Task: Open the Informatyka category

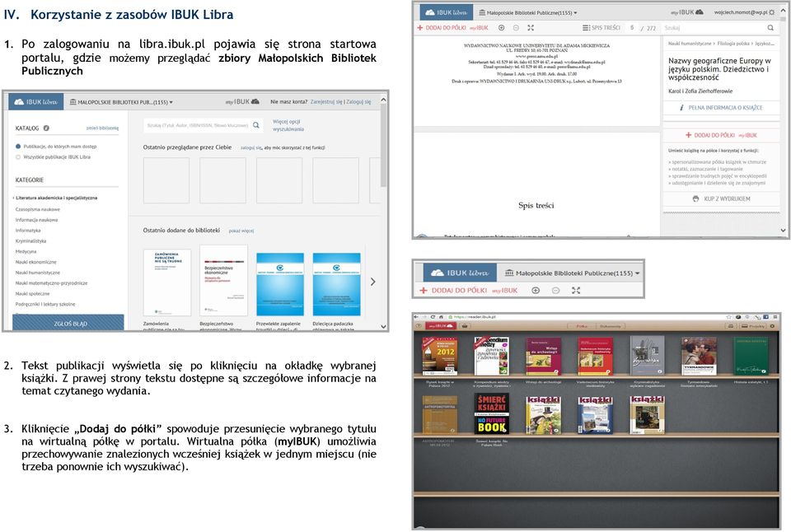Action: tap(28, 231)
